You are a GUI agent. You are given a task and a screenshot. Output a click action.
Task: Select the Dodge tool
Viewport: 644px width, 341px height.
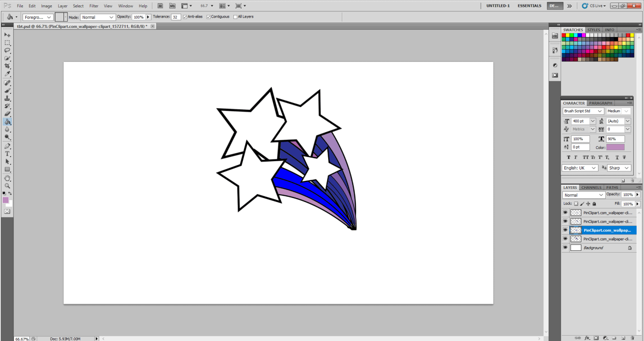click(x=7, y=137)
